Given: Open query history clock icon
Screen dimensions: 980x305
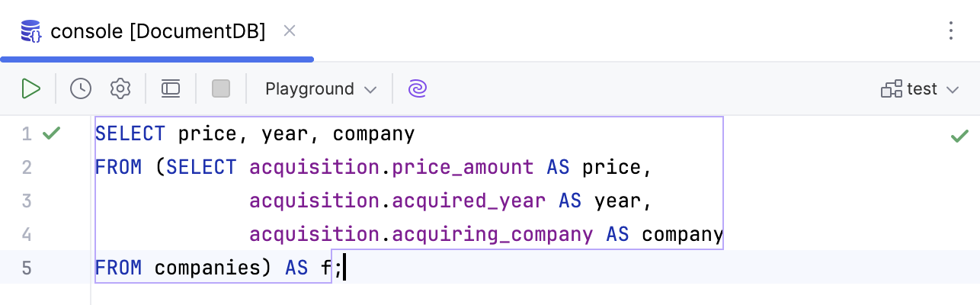Looking at the screenshot, I should coord(81,88).
